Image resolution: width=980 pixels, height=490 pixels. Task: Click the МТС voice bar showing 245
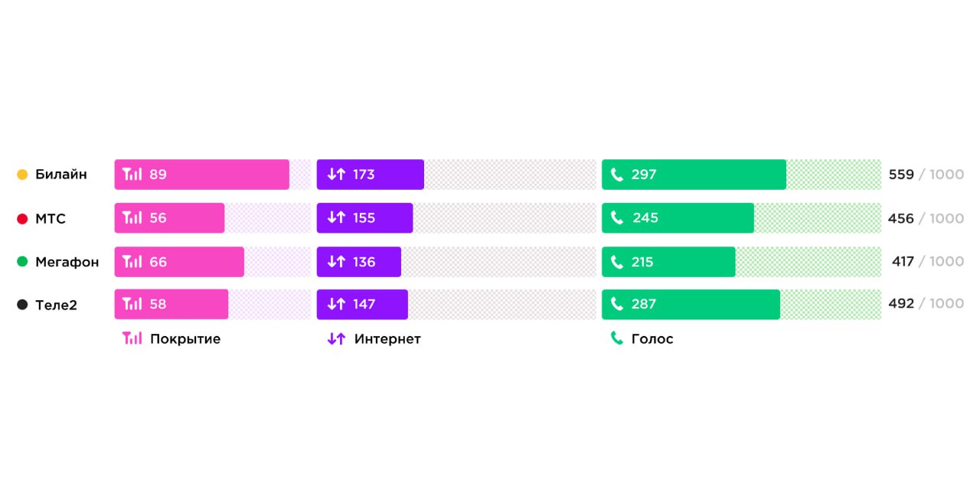[x=678, y=218]
